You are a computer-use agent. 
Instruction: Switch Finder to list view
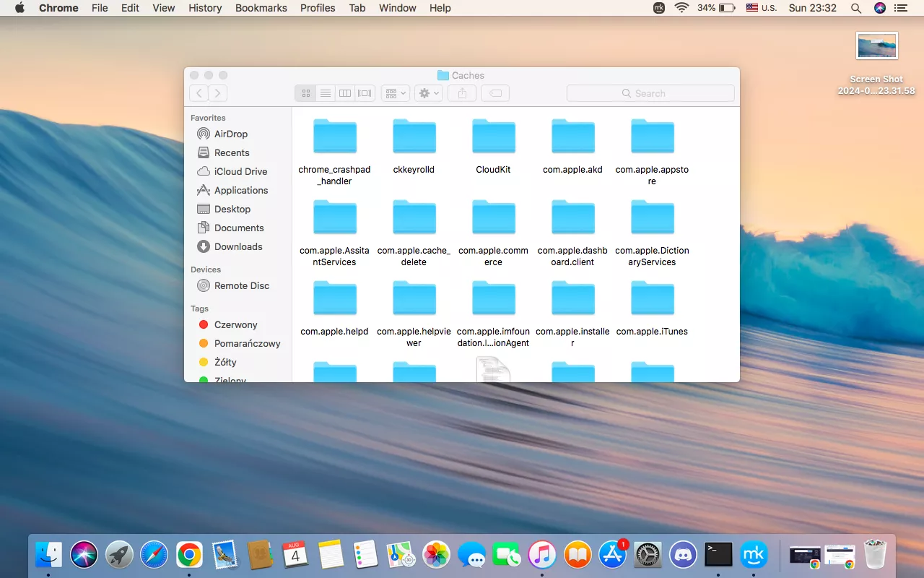(326, 93)
